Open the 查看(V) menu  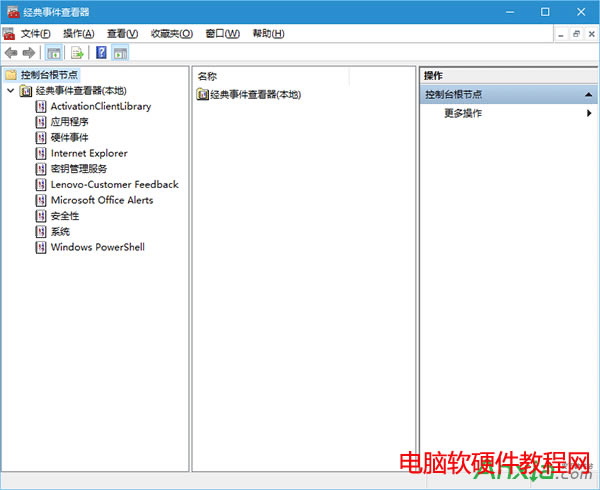[x=122, y=34]
